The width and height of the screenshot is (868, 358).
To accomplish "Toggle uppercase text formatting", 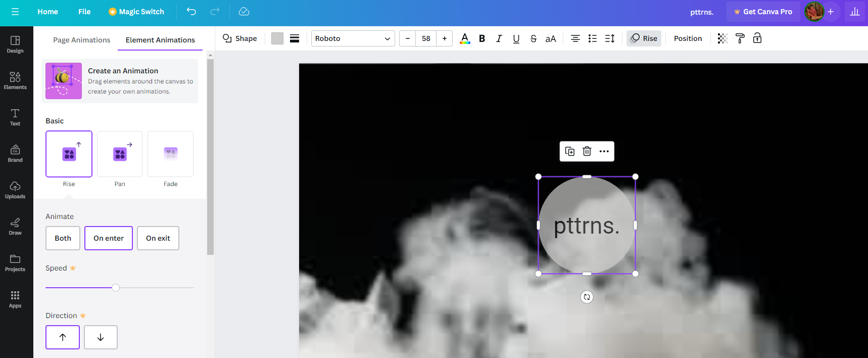I will 551,38.
